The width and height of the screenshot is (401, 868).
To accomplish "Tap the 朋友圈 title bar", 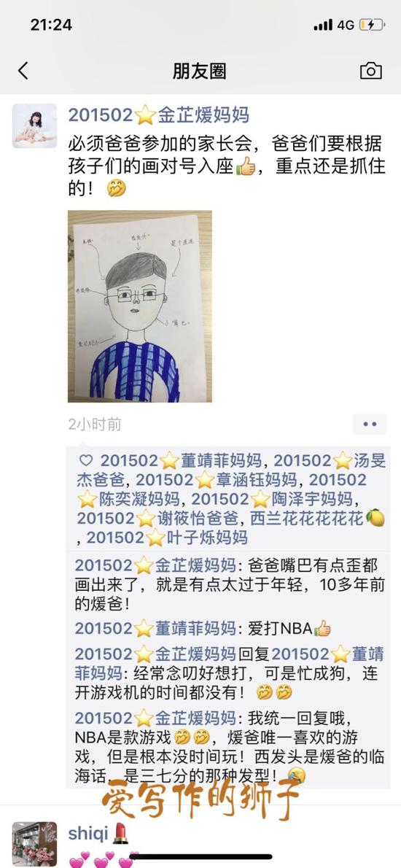I will [x=200, y=71].
